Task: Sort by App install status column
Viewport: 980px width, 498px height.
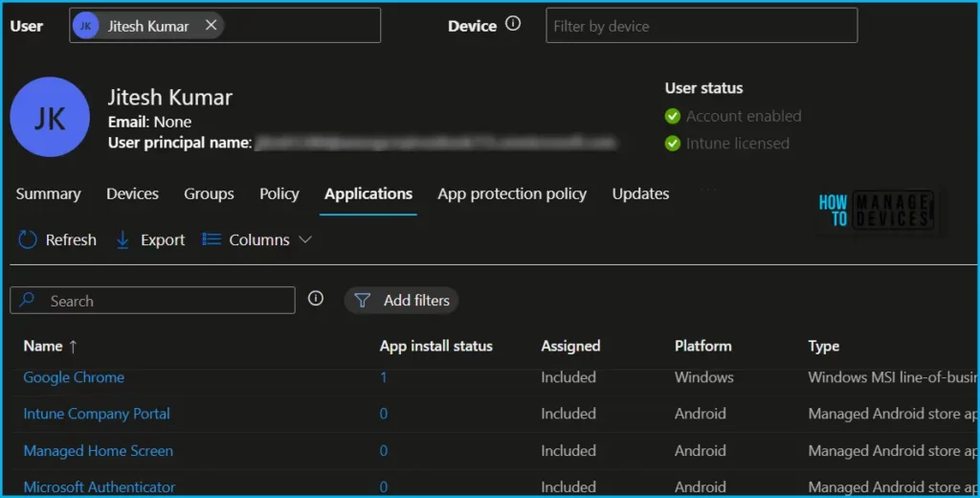Action: [436, 346]
